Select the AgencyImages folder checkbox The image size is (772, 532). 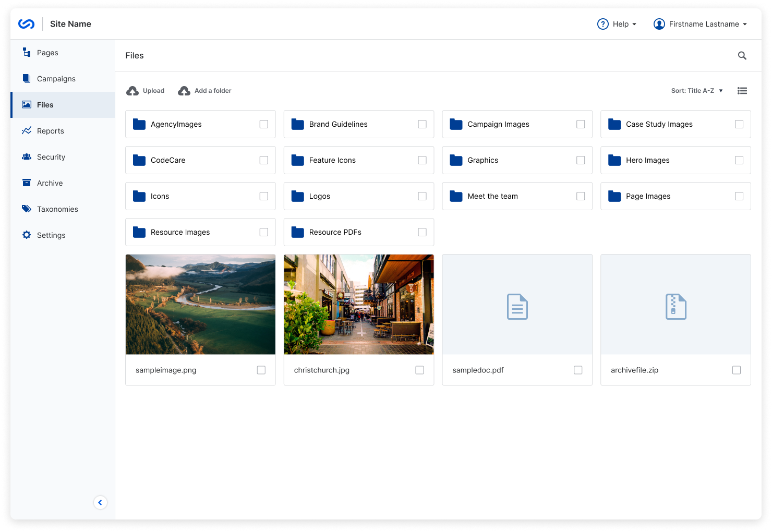(x=264, y=124)
